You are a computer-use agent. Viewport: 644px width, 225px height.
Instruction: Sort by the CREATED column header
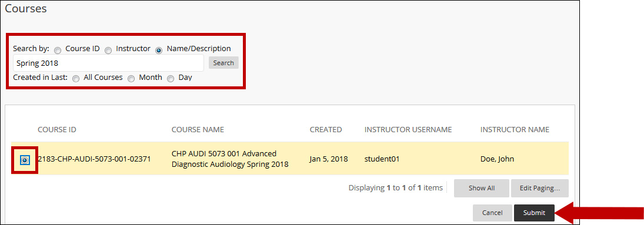click(326, 130)
